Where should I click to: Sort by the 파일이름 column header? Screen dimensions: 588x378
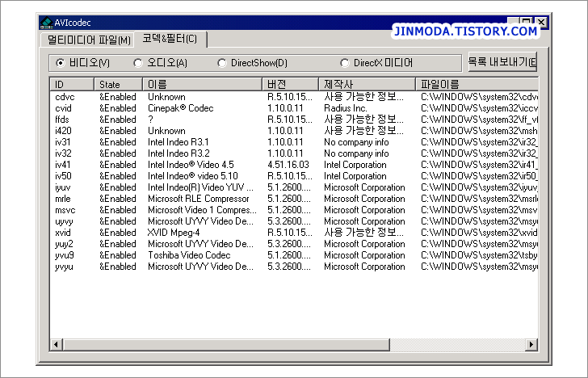[x=477, y=84]
